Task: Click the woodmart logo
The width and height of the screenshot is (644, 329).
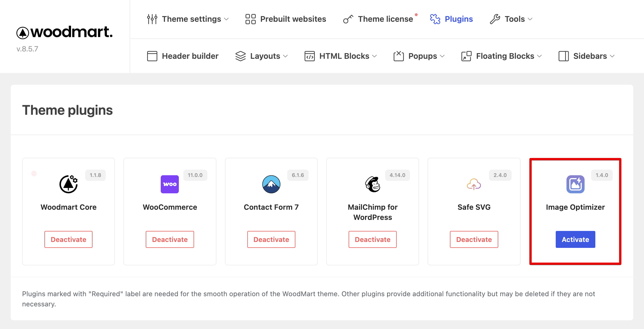Action: (65, 32)
